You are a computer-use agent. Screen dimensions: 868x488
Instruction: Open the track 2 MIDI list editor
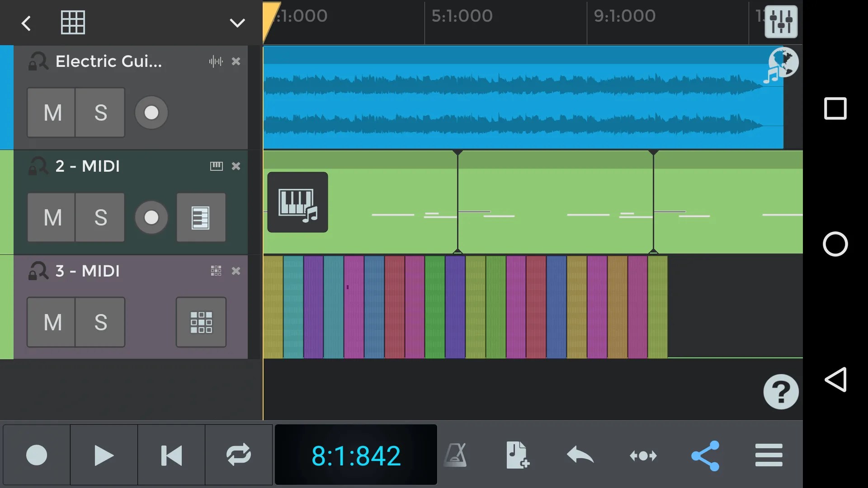point(201,217)
